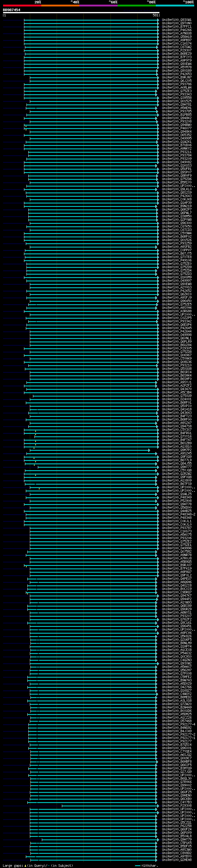Click the UniRef100_A1X810 label

pos(177,447)
